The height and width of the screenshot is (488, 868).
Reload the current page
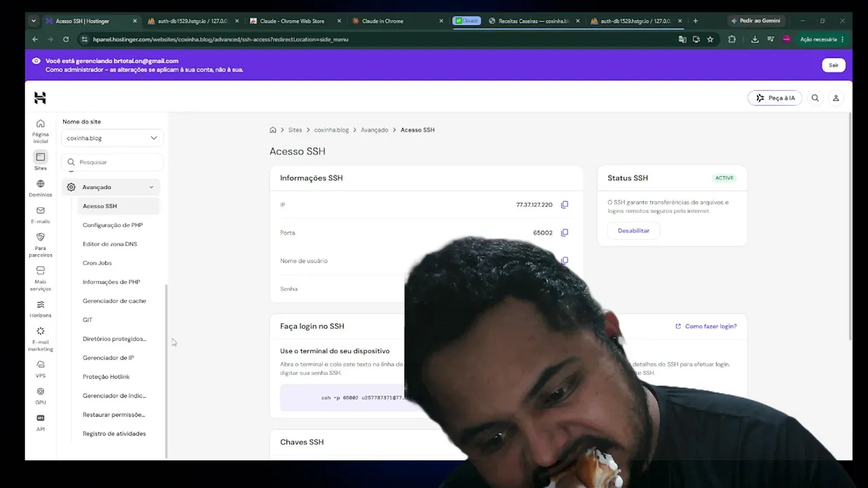coord(66,39)
